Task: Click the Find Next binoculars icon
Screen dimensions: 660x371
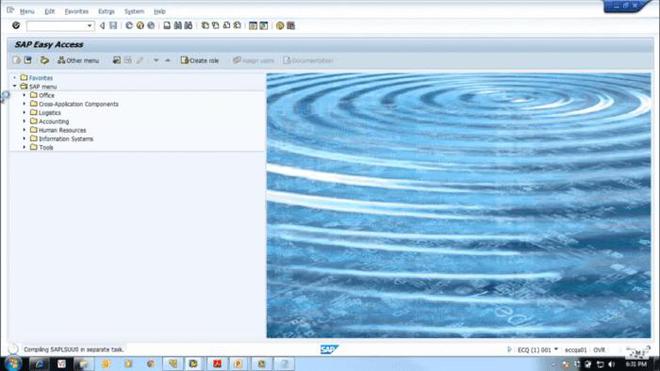Action: (189, 26)
